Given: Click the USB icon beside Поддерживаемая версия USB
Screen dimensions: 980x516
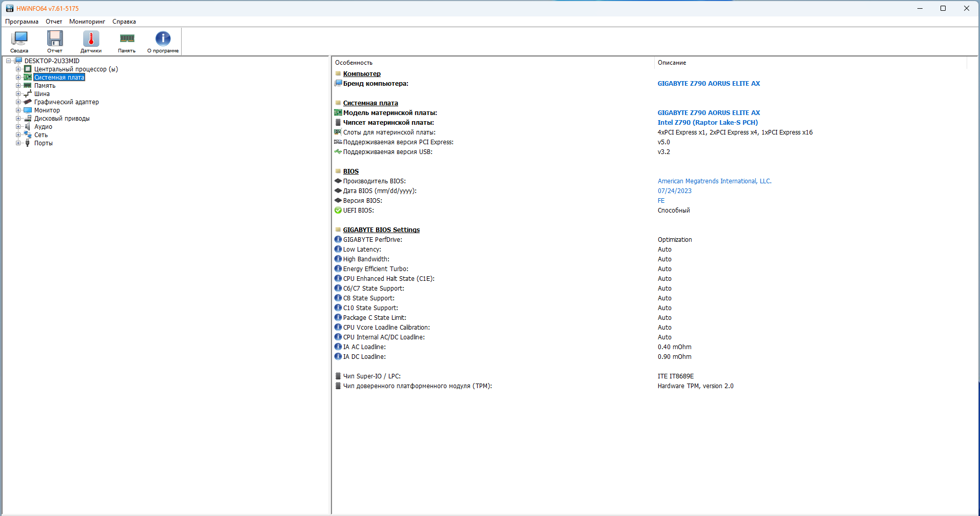Looking at the screenshot, I should coord(338,151).
